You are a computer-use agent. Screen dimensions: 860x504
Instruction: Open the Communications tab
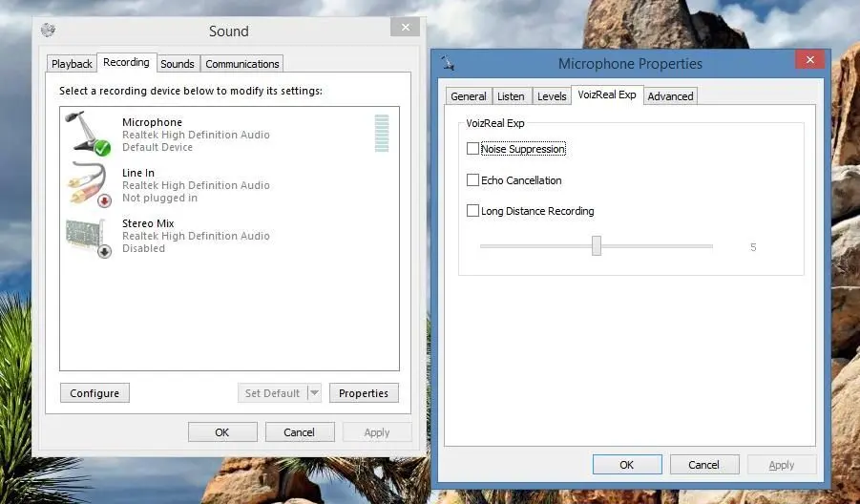click(x=241, y=64)
